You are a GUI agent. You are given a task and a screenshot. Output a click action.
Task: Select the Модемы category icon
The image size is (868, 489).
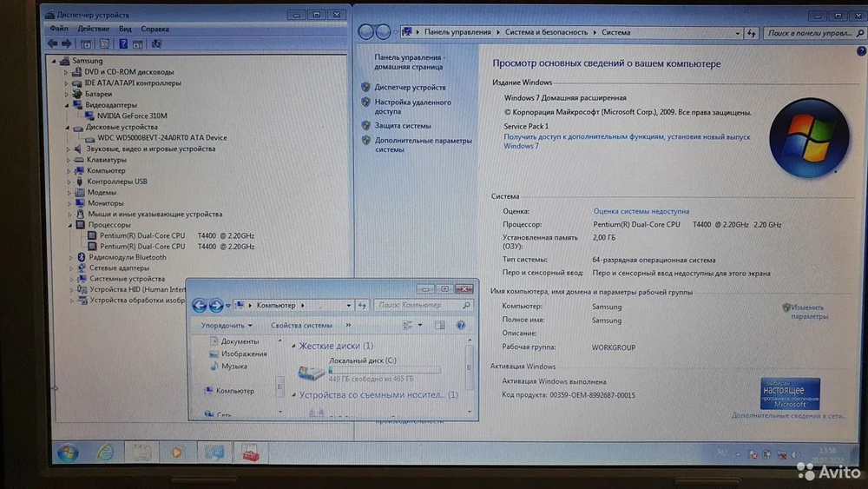pyautogui.click(x=80, y=192)
